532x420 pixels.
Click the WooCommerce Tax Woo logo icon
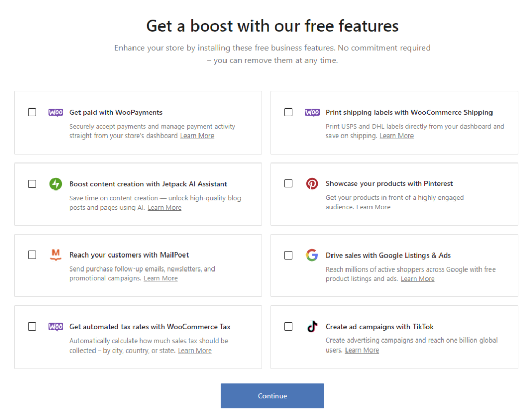point(56,327)
